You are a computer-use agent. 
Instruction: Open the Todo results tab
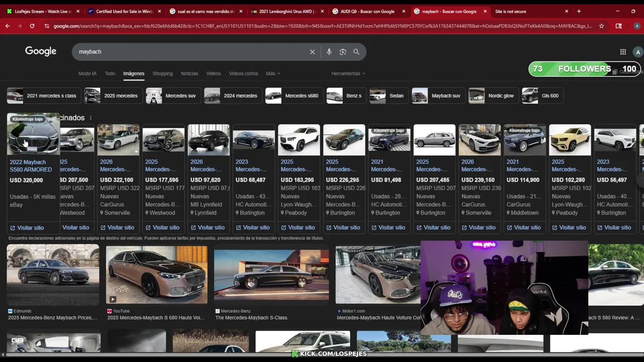[x=110, y=73]
